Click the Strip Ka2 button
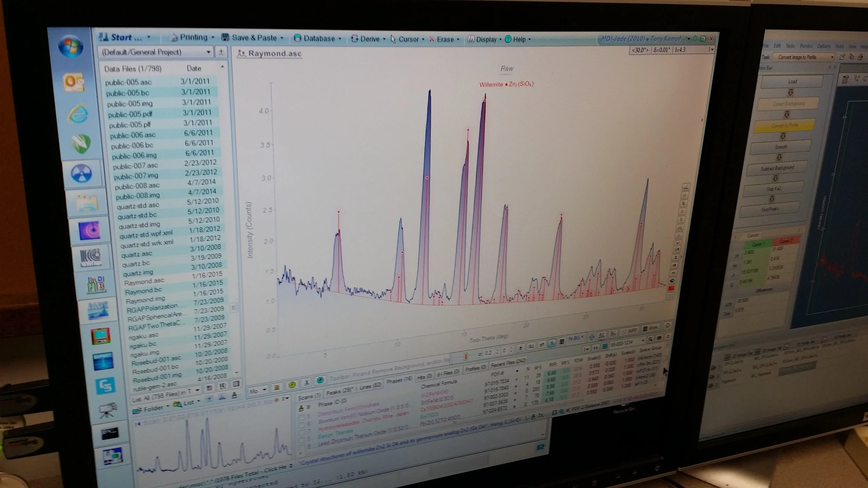Screen dimensions: 868x488 point(774,189)
